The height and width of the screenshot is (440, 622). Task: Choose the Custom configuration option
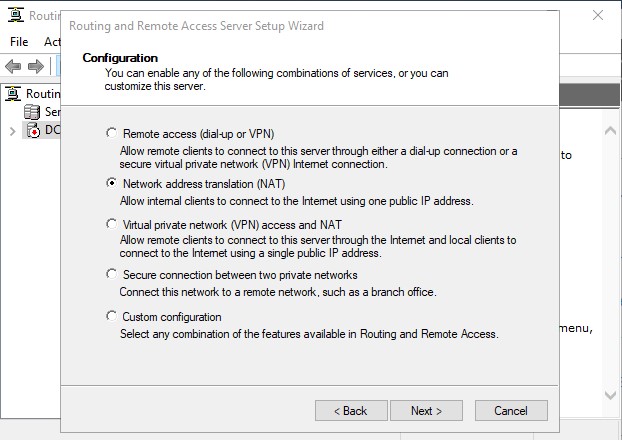(x=111, y=316)
